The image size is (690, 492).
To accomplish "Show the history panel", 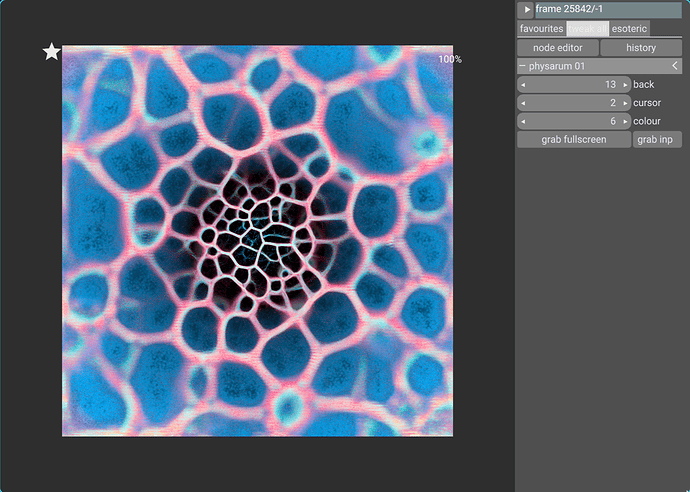I will pos(641,48).
